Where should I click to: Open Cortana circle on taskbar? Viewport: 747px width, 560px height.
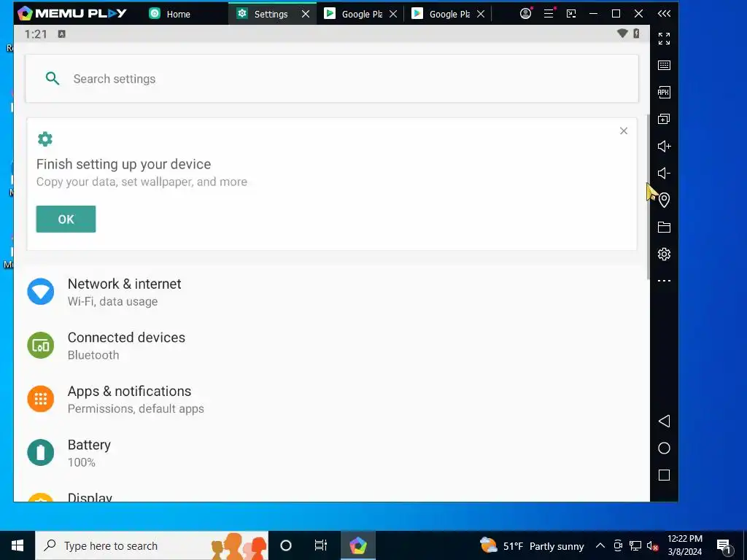(286, 545)
